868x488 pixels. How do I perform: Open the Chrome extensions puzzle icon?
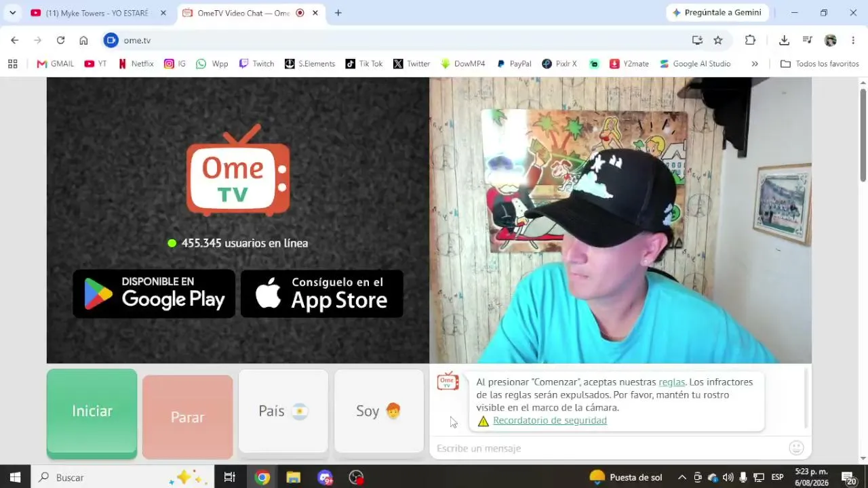(750, 41)
